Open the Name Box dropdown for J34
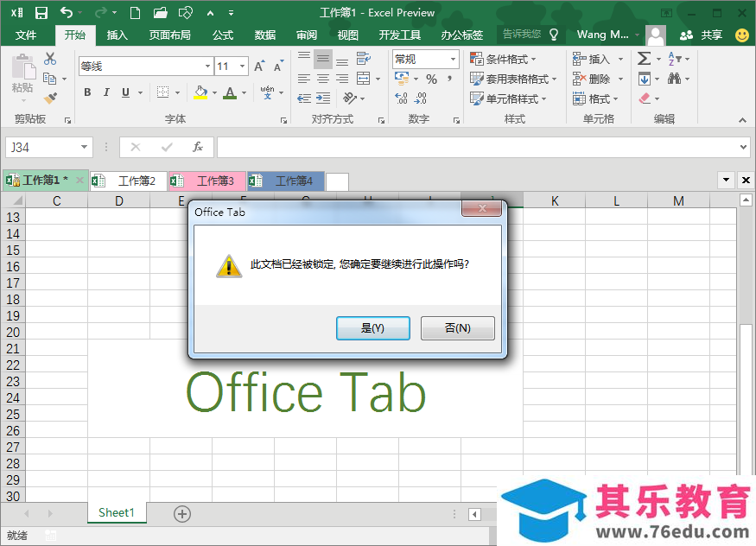 [84, 147]
